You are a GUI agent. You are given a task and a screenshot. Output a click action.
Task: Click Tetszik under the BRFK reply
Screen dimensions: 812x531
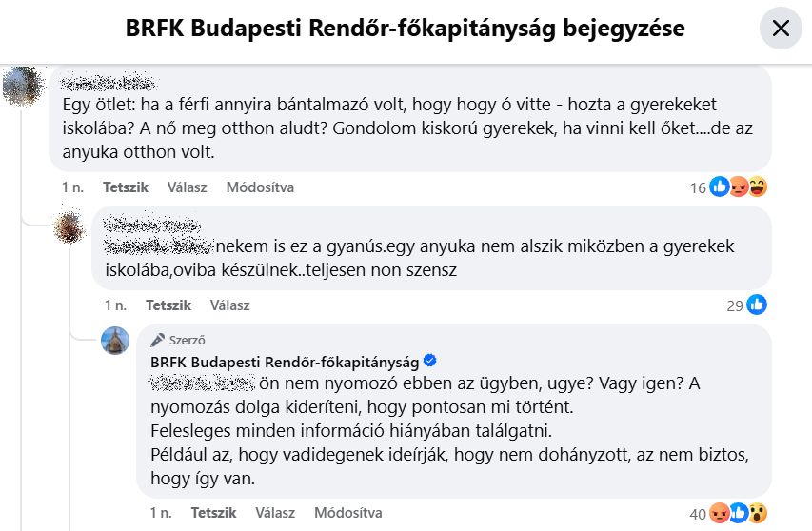click(x=213, y=512)
